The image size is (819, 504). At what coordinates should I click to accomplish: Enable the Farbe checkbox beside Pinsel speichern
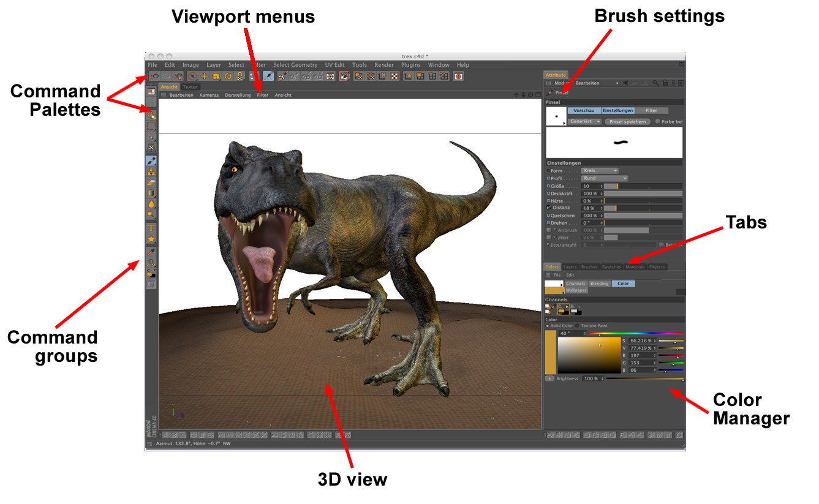coord(658,121)
